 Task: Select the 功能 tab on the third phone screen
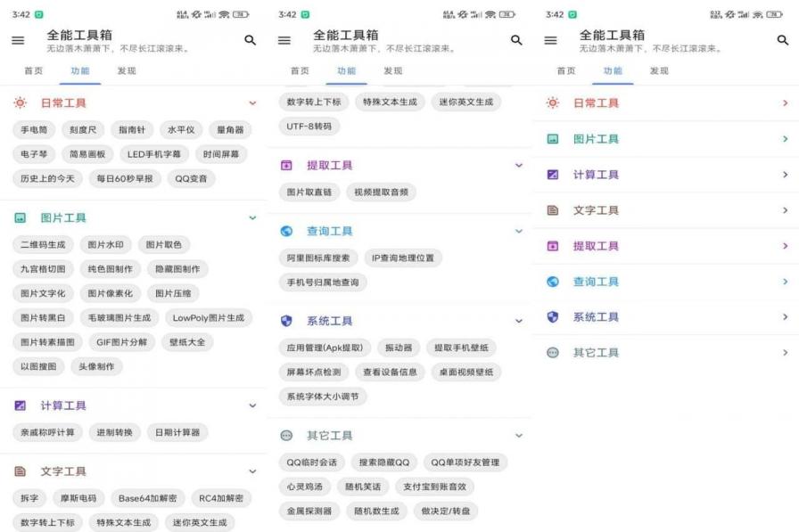pos(613,70)
